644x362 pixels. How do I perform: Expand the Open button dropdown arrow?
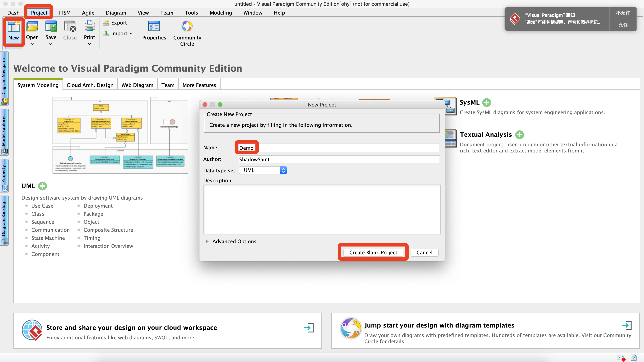(x=32, y=44)
